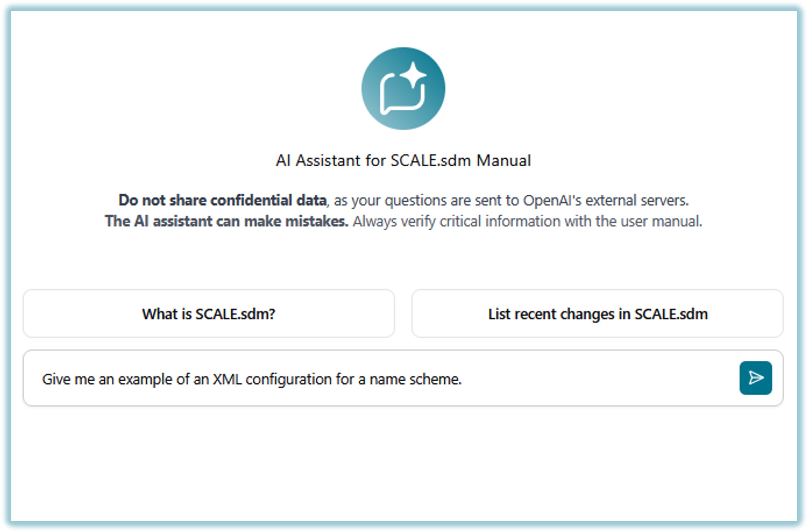Click the bold "Do not share confidential data" warning
The image size is (808, 532).
tap(222, 200)
